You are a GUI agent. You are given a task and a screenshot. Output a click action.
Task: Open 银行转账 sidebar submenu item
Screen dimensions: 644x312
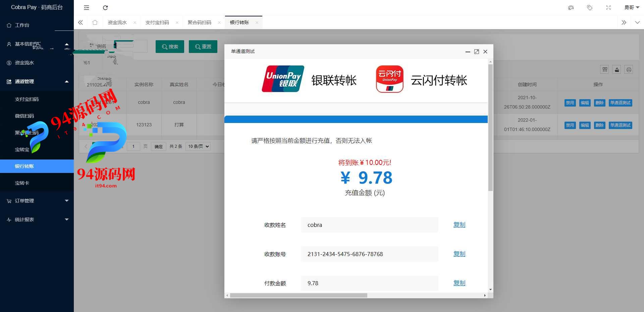(37, 166)
